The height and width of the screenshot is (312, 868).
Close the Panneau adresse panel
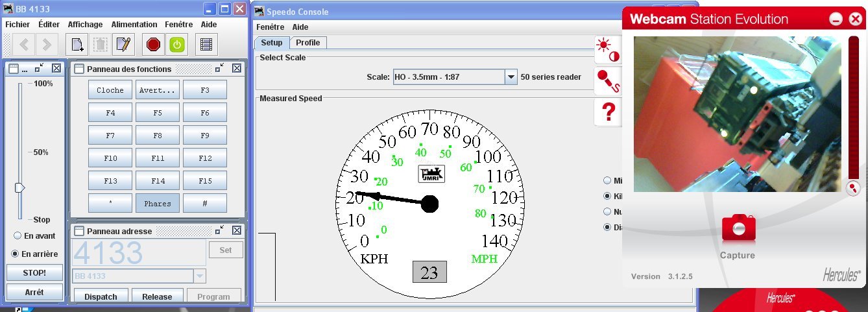[237, 230]
